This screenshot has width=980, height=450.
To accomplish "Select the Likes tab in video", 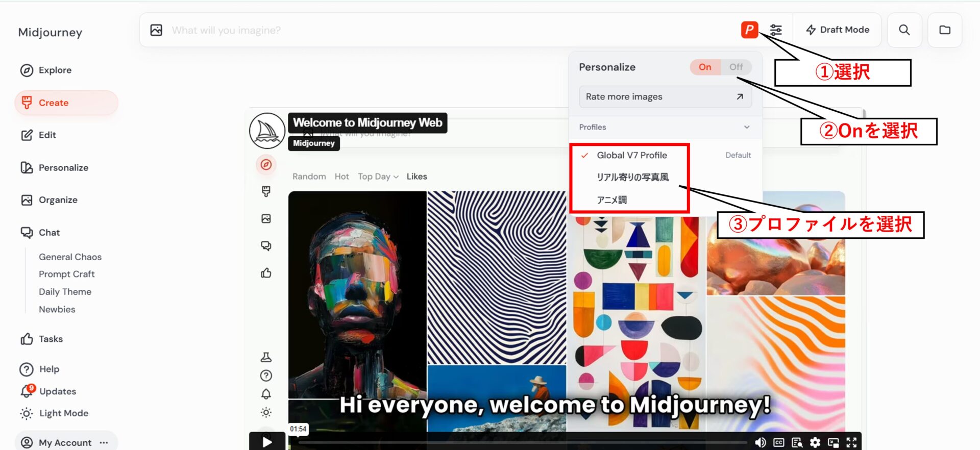I will (x=416, y=177).
